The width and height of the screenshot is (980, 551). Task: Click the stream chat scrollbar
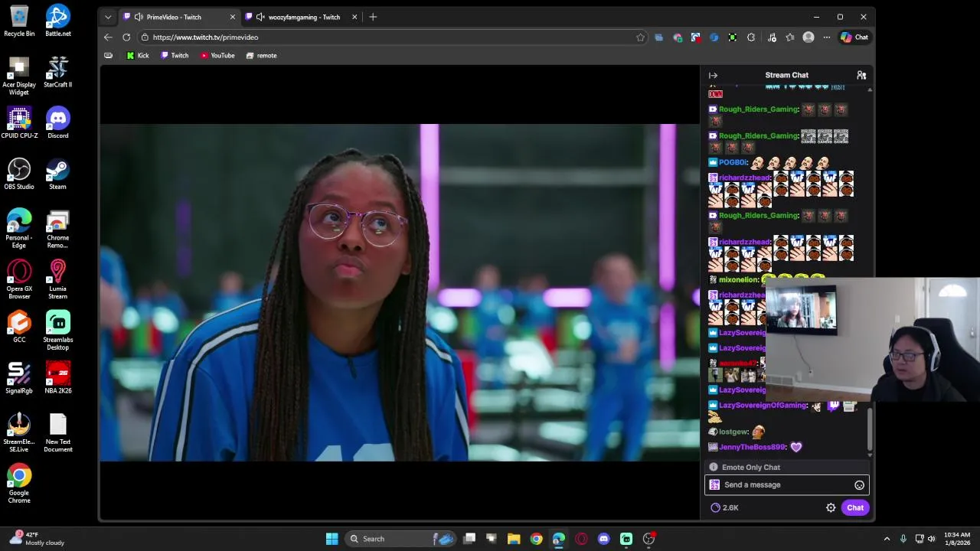pos(870,430)
